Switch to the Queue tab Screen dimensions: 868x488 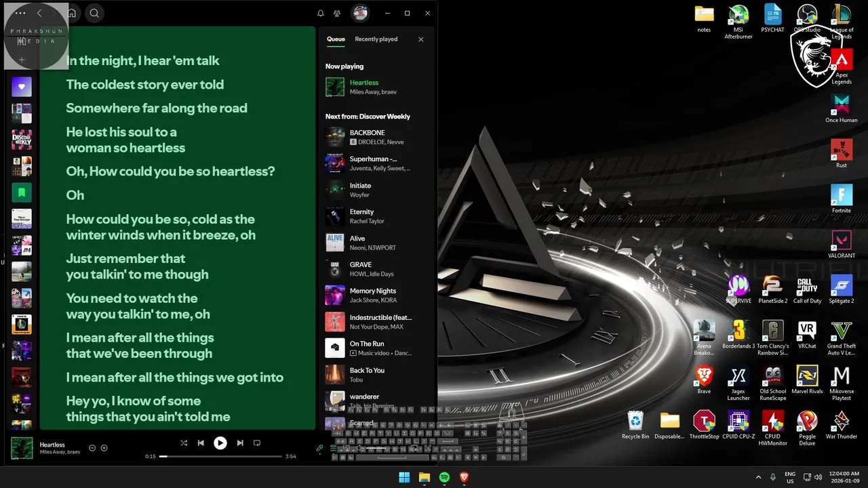click(x=336, y=39)
